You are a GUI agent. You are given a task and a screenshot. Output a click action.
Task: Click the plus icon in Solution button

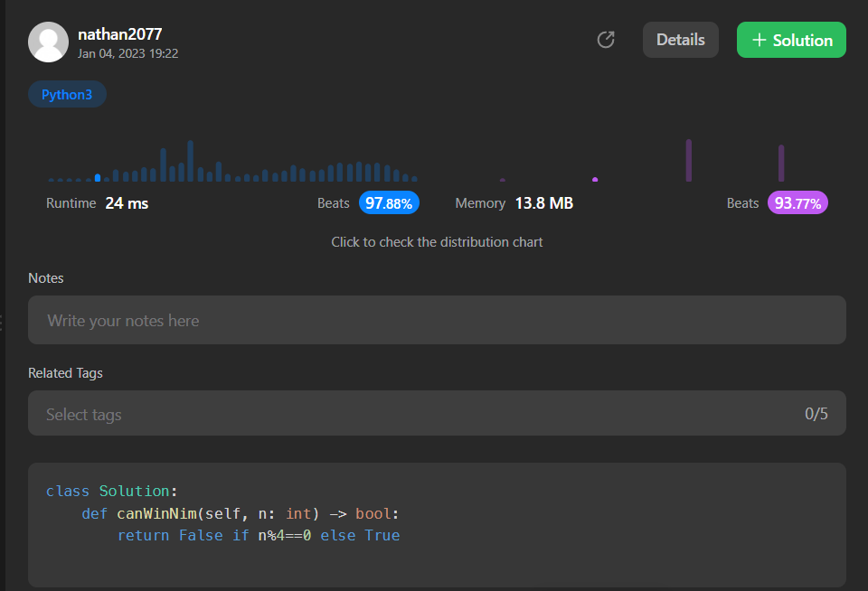tap(759, 40)
